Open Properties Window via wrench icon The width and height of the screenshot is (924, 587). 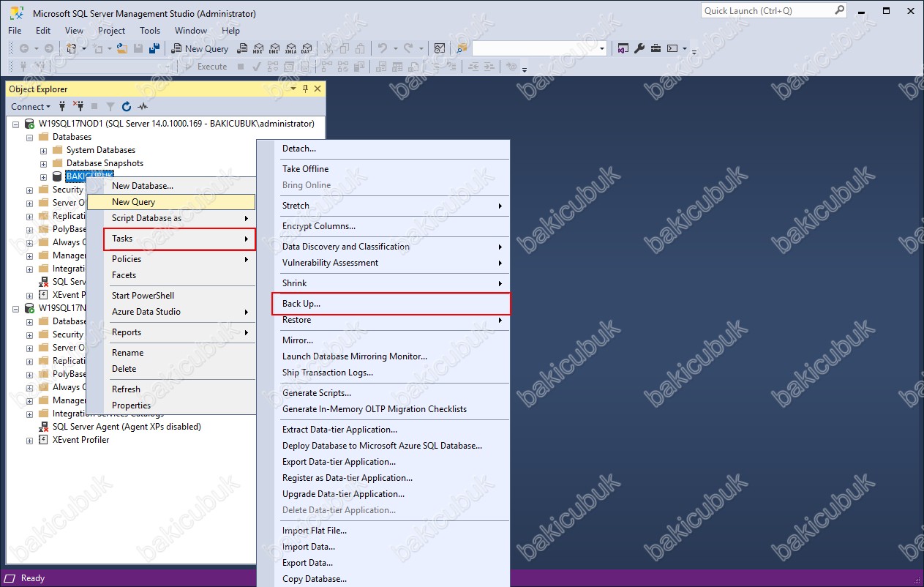(x=639, y=48)
